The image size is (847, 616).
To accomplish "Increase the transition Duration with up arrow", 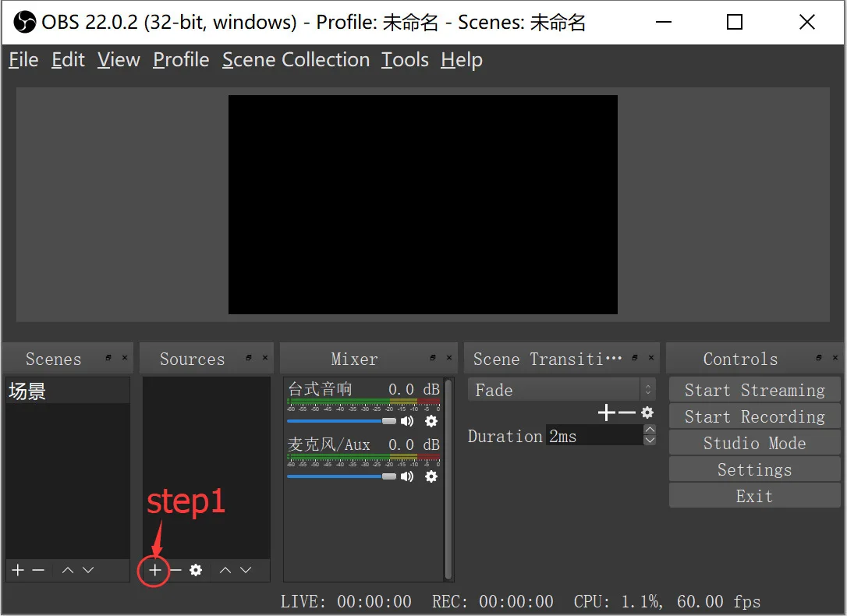I will (650, 430).
